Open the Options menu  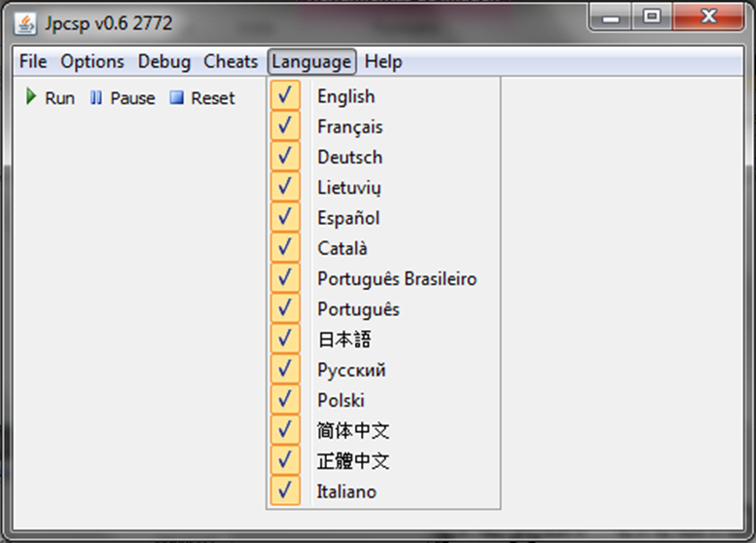click(92, 61)
